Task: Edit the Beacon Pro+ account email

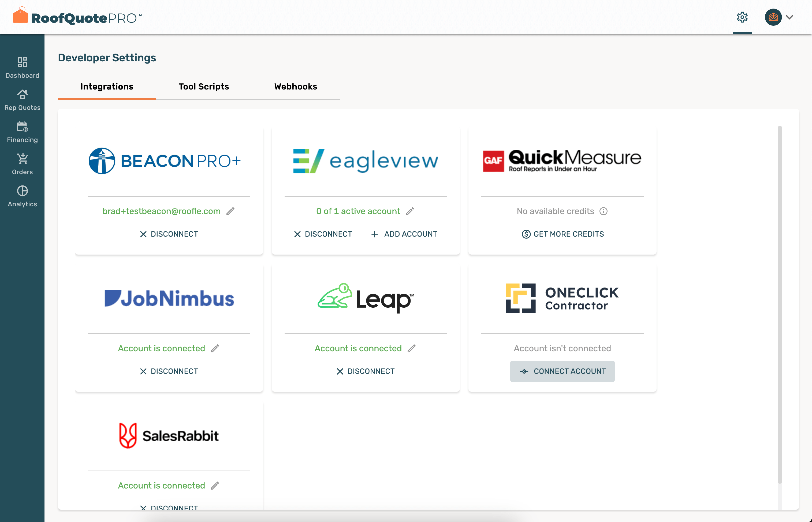Action: (x=231, y=211)
